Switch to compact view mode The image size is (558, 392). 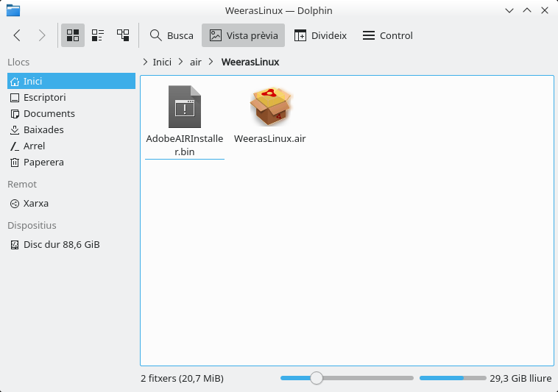[98, 35]
